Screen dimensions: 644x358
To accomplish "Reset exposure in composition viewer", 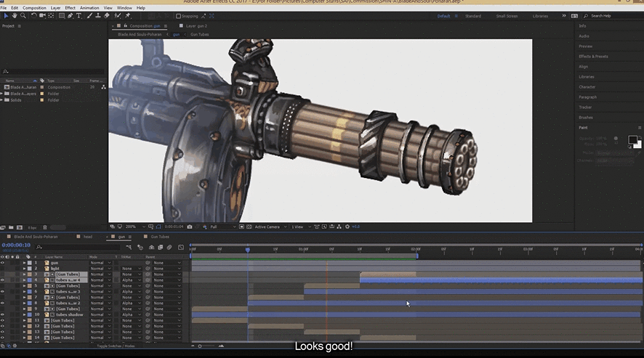I will 347,227.
